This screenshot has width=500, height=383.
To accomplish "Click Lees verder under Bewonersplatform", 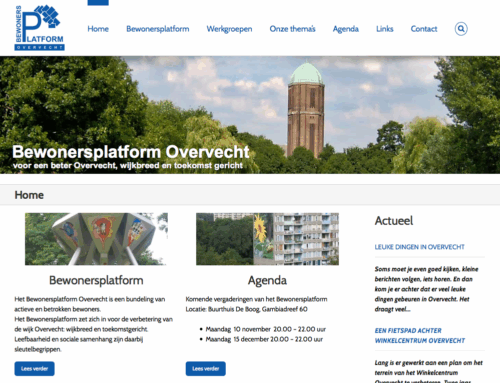I will (x=34, y=369).
